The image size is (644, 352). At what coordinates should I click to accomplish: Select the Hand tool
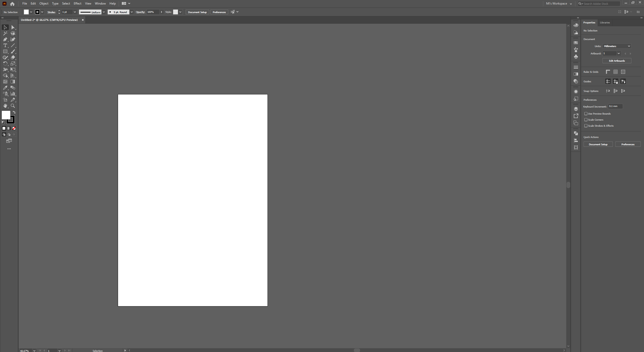[5, 106]
